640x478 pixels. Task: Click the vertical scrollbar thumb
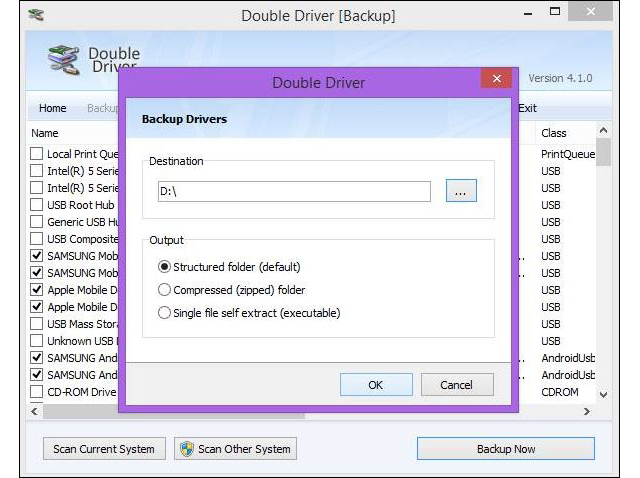pos(603,152)
